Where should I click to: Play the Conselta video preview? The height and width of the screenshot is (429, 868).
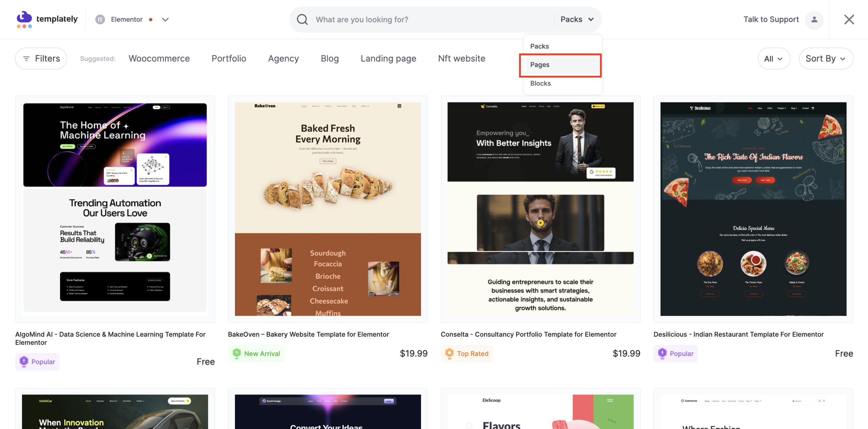click(540, 223)
